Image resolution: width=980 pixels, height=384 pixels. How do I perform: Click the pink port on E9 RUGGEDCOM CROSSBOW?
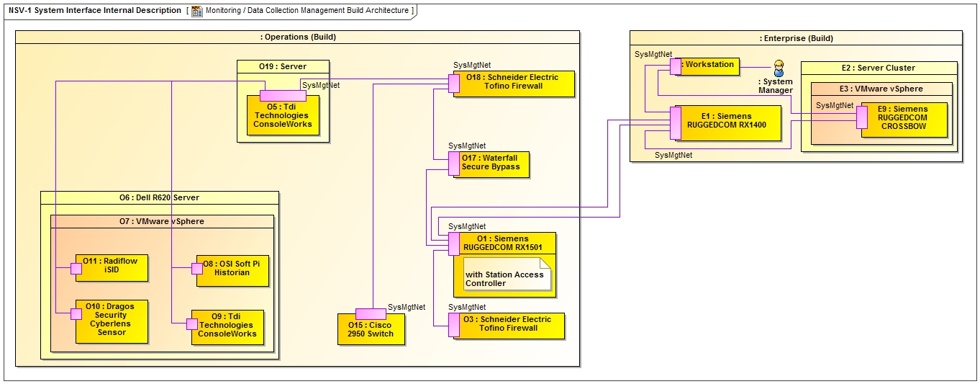coord(861,117)
